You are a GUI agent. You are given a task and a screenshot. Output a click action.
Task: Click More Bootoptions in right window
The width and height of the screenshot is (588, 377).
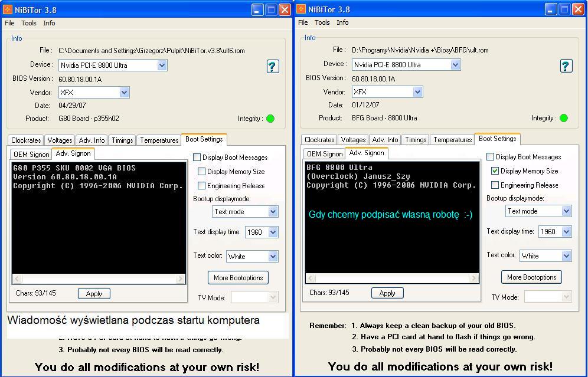[531, 277]
